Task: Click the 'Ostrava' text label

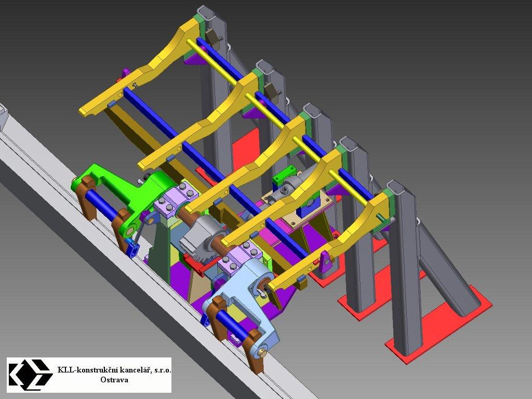Action: point(114,380)
